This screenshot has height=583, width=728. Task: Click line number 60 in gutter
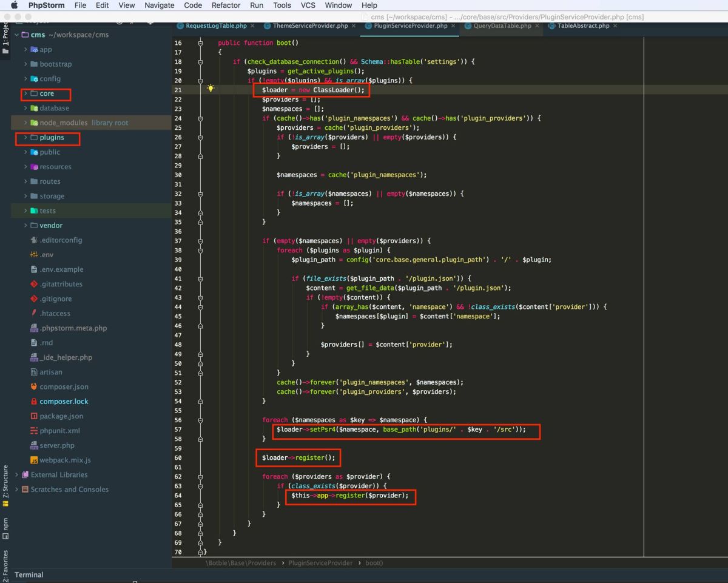pos(178,458)
